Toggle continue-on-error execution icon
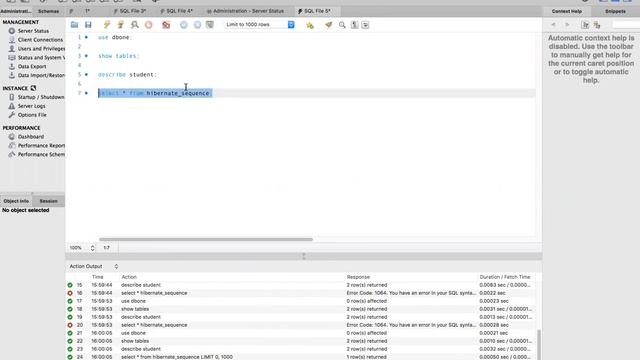The image size is (640, 360). coord(166,25)
